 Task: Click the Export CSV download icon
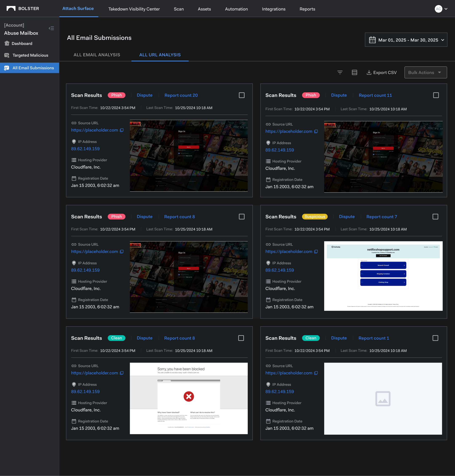click(369, 72)
